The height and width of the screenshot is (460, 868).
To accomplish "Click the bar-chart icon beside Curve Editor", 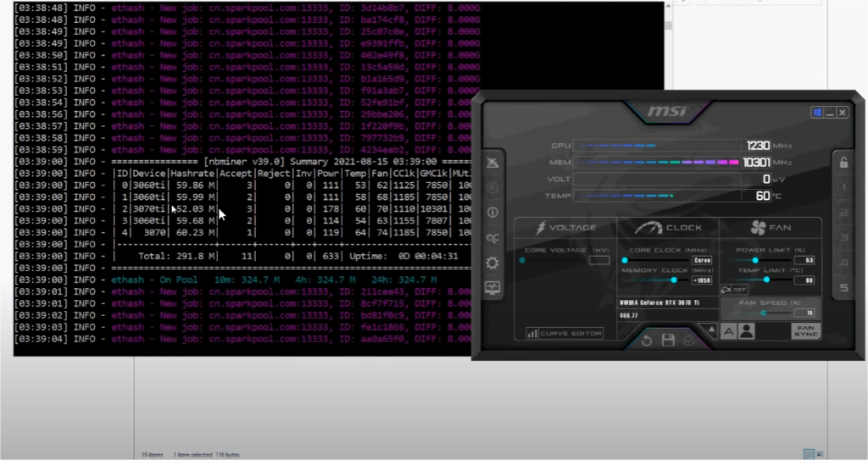I will [x=532, y=333].
